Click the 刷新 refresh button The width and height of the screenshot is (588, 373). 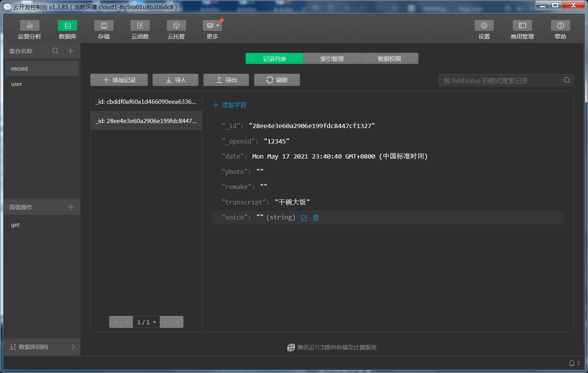277,80
